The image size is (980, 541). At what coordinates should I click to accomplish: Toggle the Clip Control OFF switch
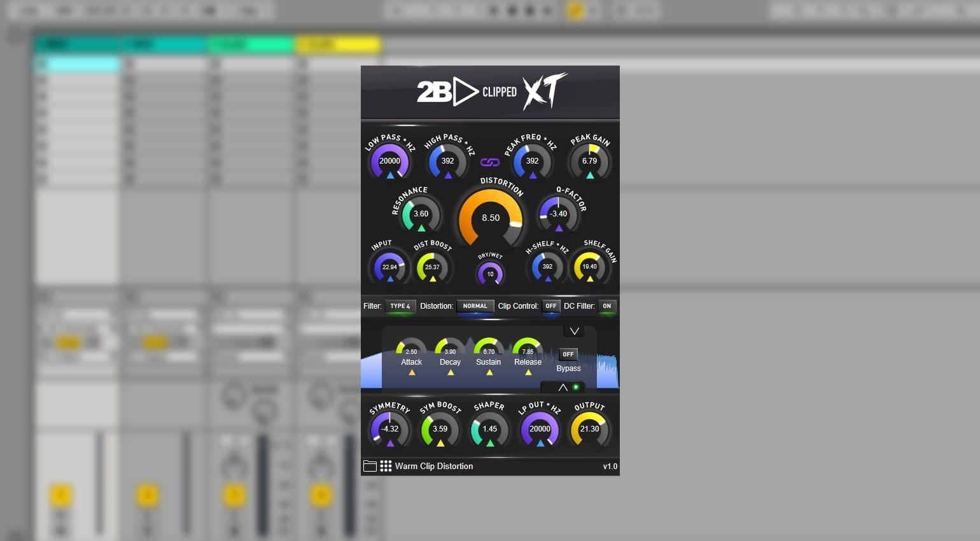pos(551,306)
